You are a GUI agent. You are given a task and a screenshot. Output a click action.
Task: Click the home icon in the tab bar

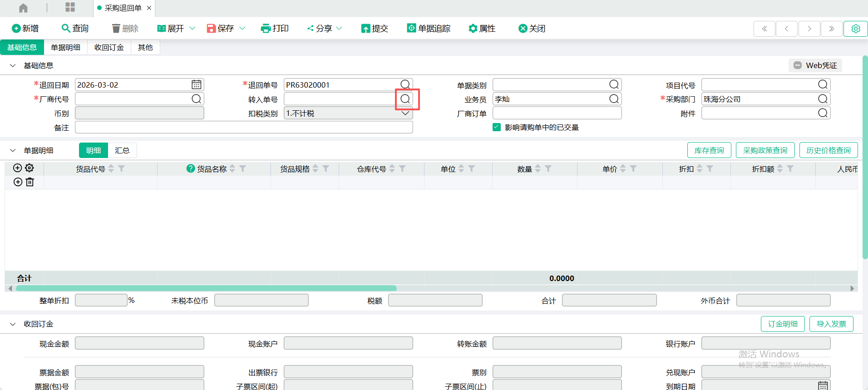pos(23,8)
